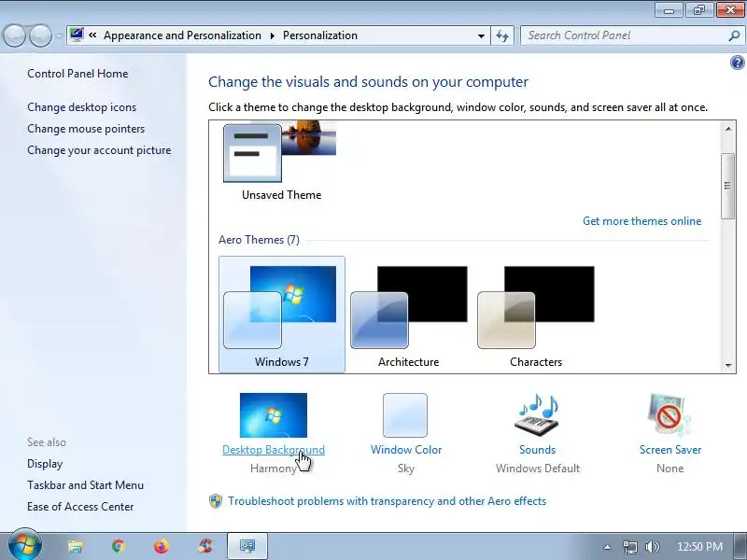Expand the breadcrumb overflow chevrons
747x560 pixels.
[x=92, y=35]
